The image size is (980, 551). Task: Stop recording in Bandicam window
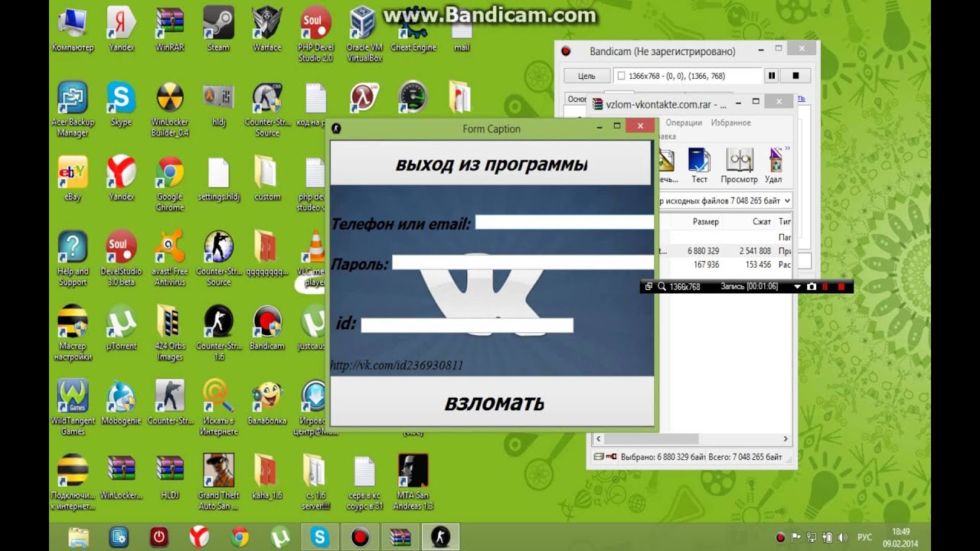[795, 76]
